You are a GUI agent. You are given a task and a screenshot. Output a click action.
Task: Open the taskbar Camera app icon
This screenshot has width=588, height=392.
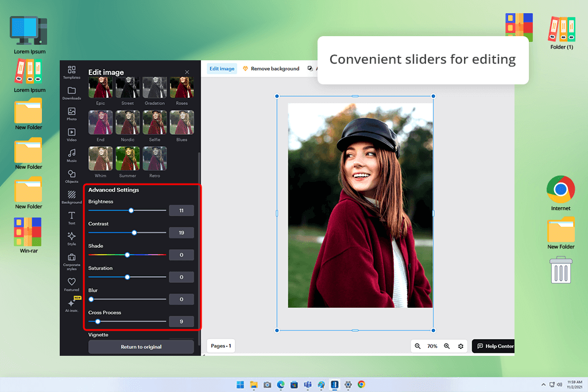pyautogui.click(x=268, y=385)
